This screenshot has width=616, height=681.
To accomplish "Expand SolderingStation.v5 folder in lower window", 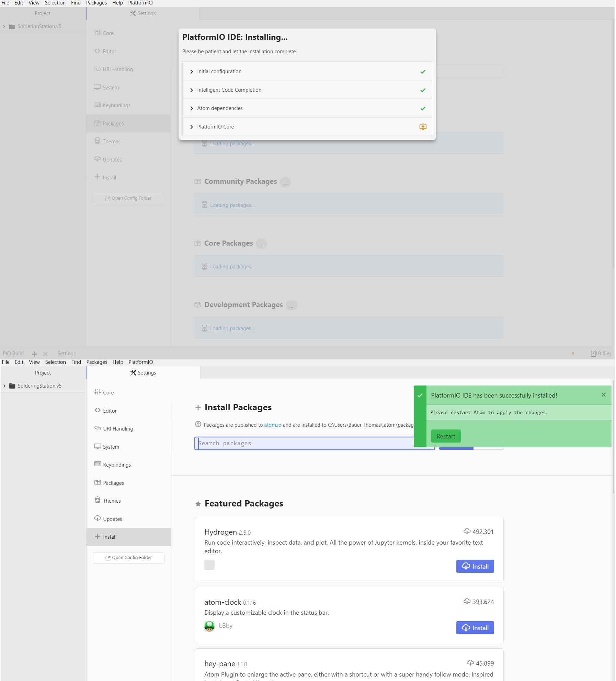I will coord(4,386).
